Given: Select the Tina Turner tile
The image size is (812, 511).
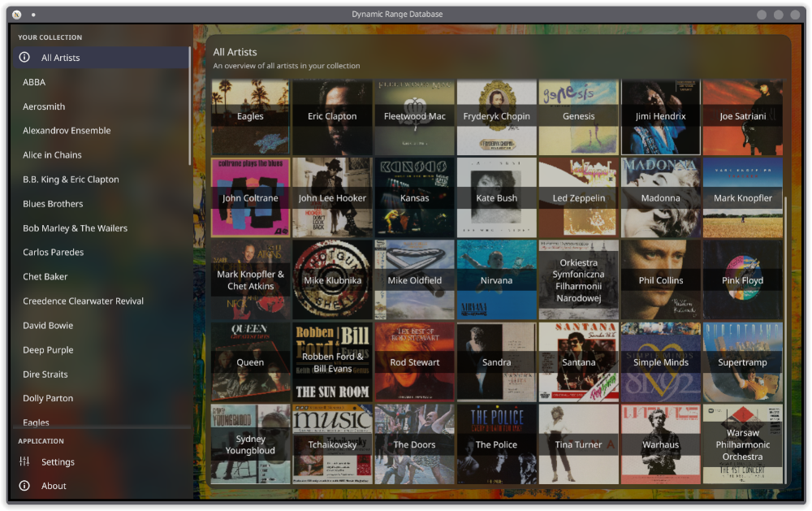Looking at the screenshot, I should [578, 444].
